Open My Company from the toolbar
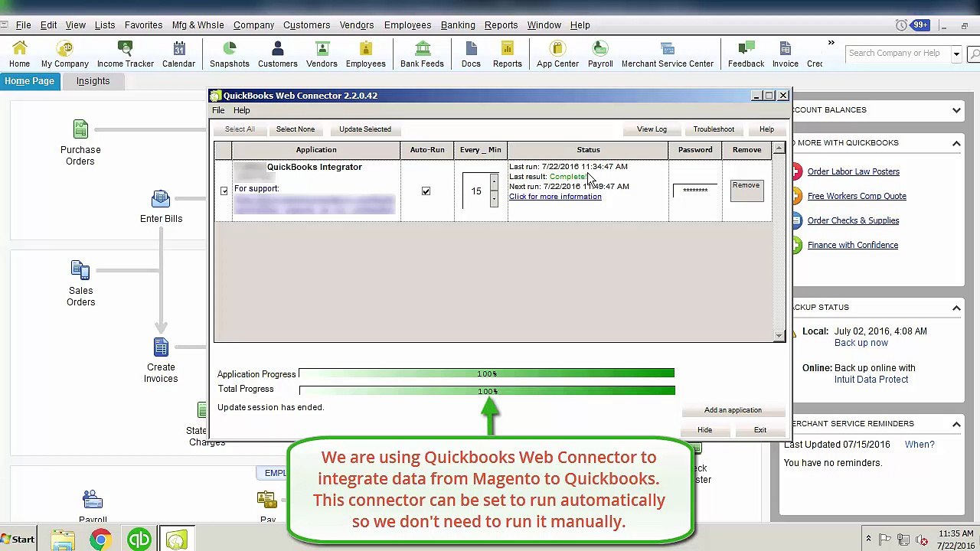 [65, 54]
